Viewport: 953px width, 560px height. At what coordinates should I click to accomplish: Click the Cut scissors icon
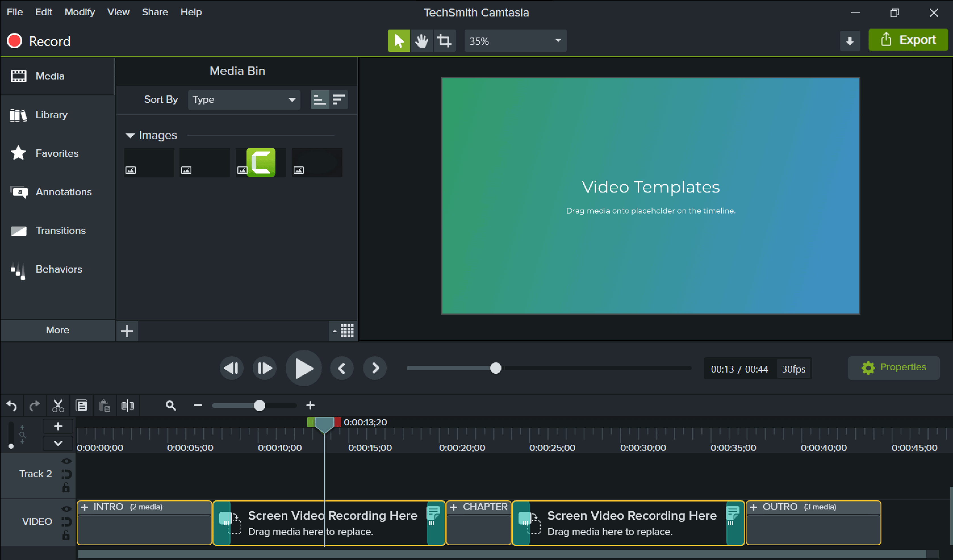[x=58, y=406]
